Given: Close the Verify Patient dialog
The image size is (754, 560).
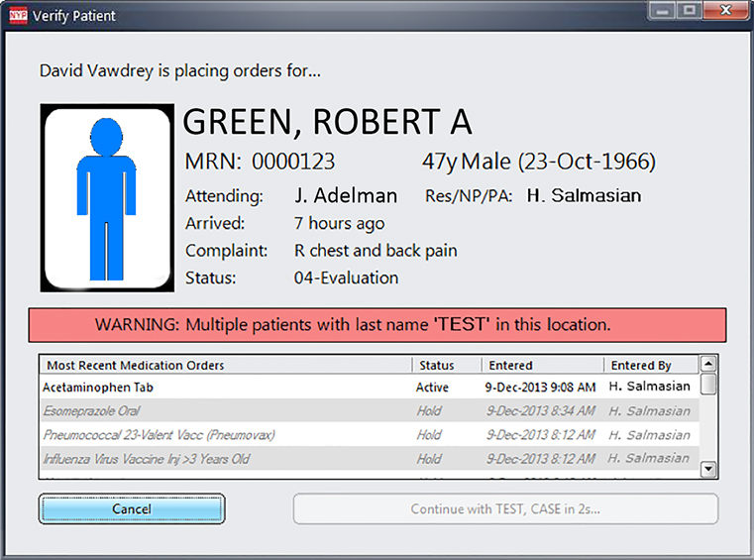Looking at the screenshot, I should pos(724,11).
